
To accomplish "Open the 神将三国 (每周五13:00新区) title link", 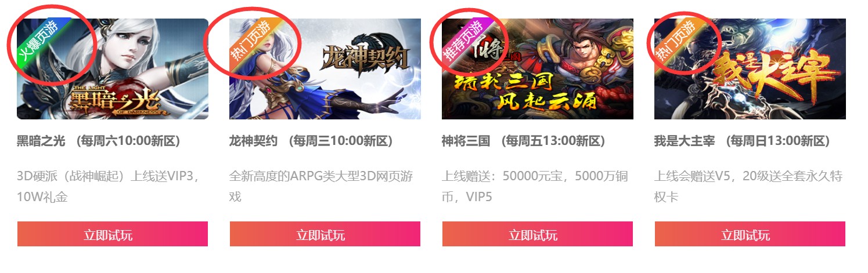I will click(x=524, y=141).
